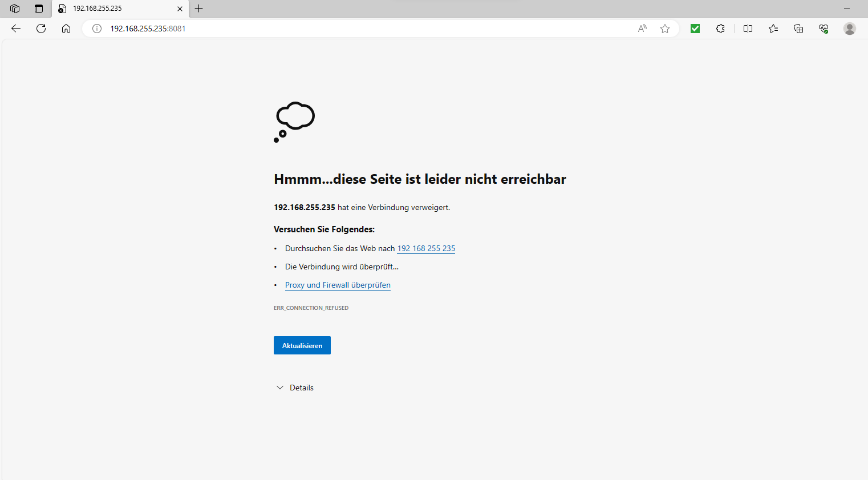
Task: Open the green checkmark extension
Action: pyautogui.click(x=695, y=29)
